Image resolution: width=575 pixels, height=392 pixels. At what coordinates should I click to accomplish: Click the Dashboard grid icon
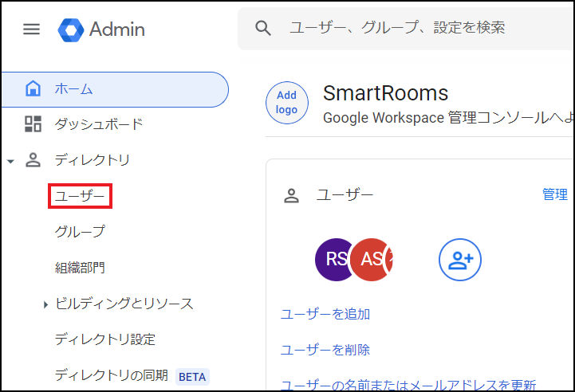pyautogui.click(x=33, y=124)
